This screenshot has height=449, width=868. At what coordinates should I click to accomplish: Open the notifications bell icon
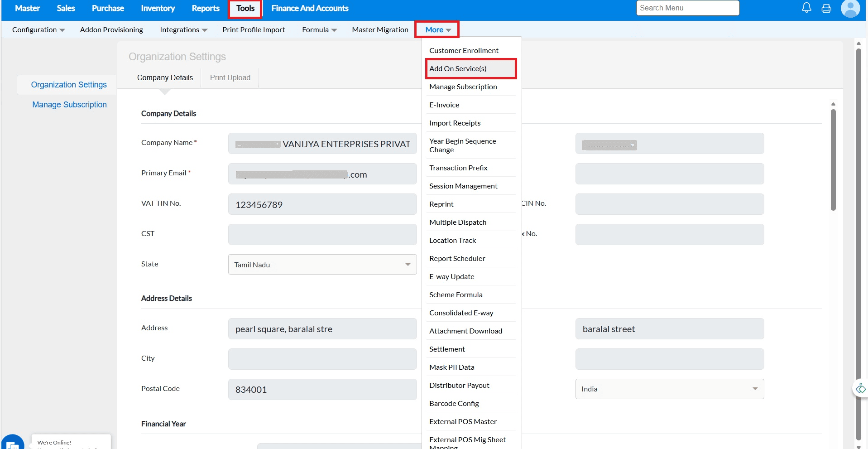click(806, 8)
